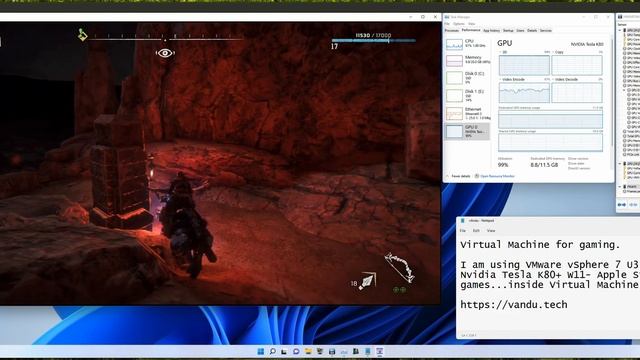Open Performance tab in Task Manager
The image size is (640, 360).
click(471, 30)
